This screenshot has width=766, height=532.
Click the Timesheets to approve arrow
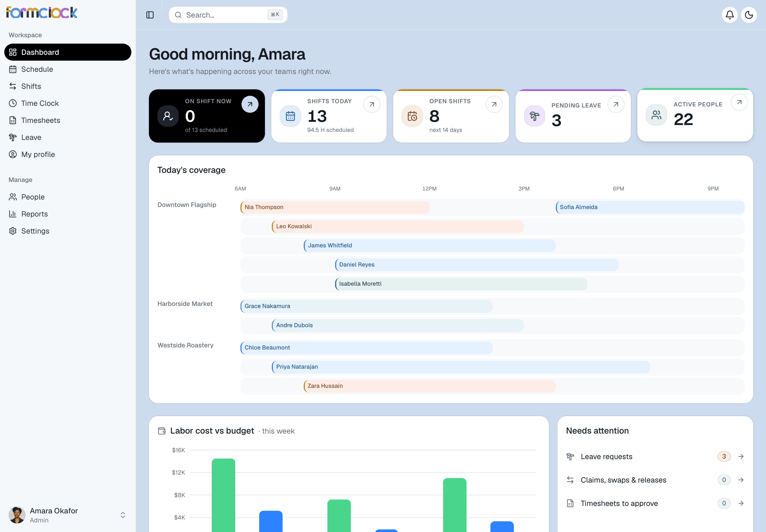pyautogui.click(x=741, y=503)
